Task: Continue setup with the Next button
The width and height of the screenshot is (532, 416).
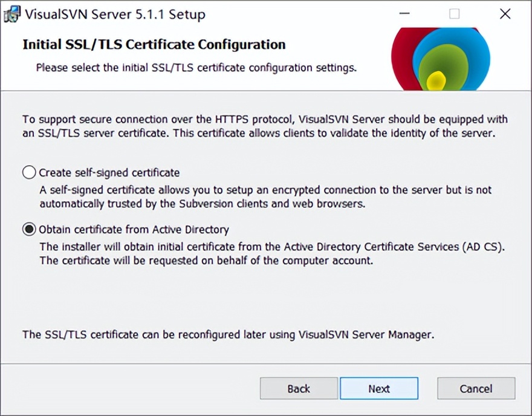Action: click(379, 389)
